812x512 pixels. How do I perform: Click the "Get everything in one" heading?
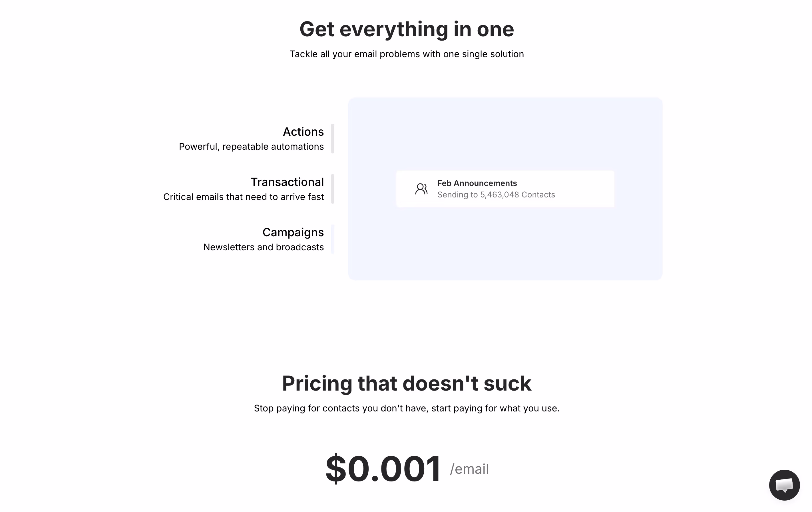coord(406,29)
